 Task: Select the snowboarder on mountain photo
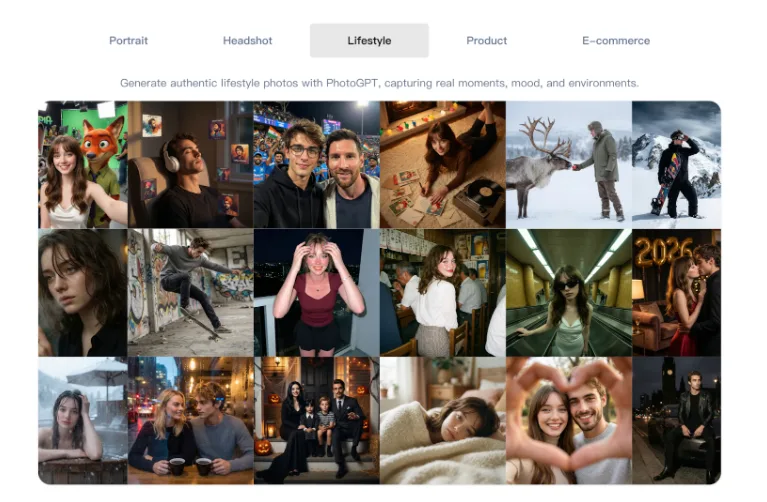pyautogui.click(x=676, y=165)
